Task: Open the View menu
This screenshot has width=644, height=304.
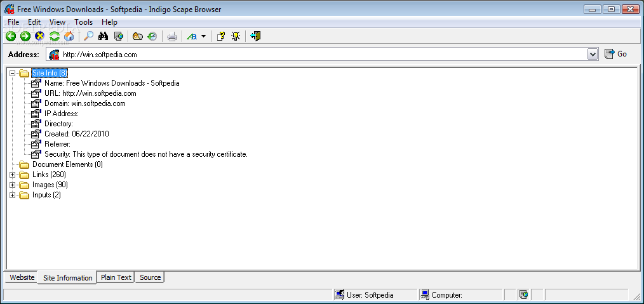Action: [x=57, y=22]
